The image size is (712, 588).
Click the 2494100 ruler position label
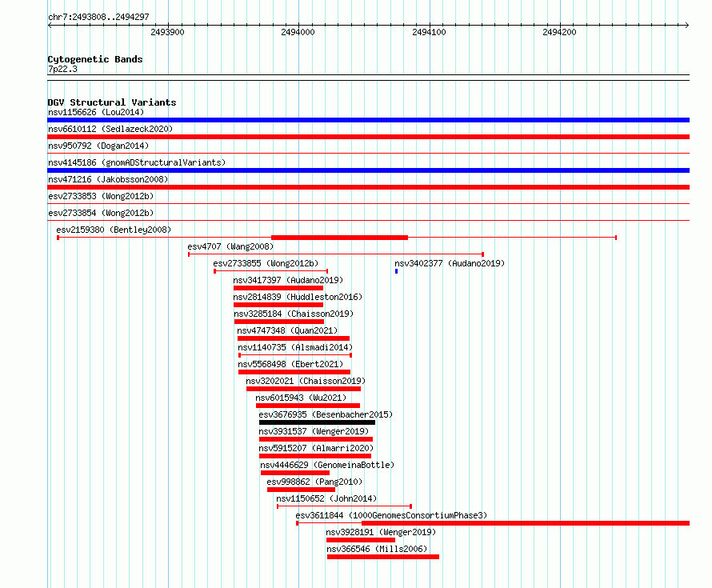[429, 32]
